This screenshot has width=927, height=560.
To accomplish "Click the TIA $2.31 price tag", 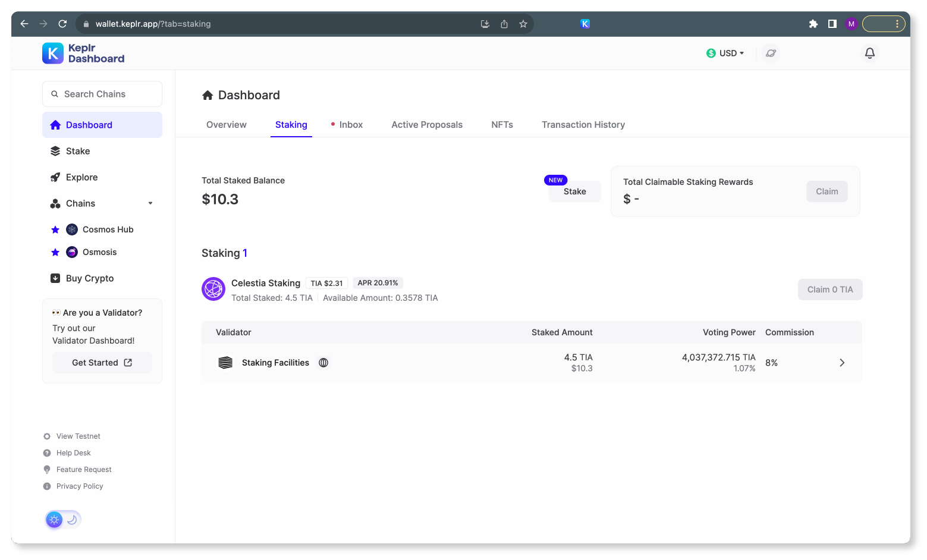I will [x=326, y=283].
